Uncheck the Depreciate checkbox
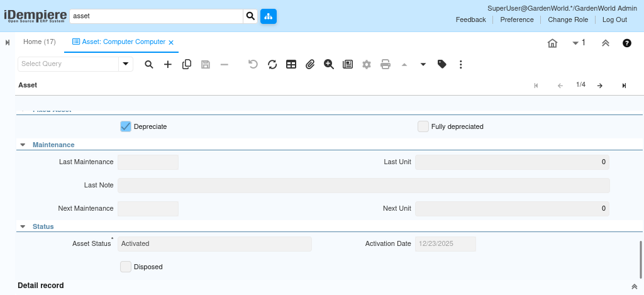The image size is (644, 295). (x=125, y=126)
